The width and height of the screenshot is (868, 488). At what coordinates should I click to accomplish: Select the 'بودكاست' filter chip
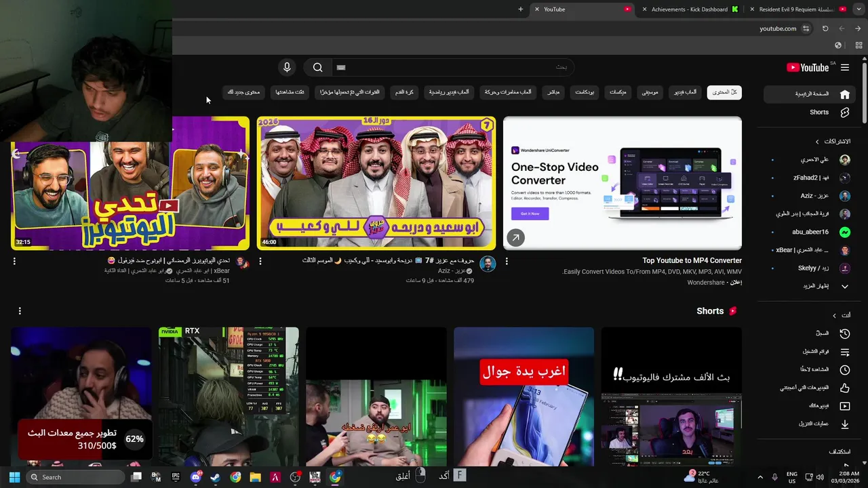tap(585, 92)
